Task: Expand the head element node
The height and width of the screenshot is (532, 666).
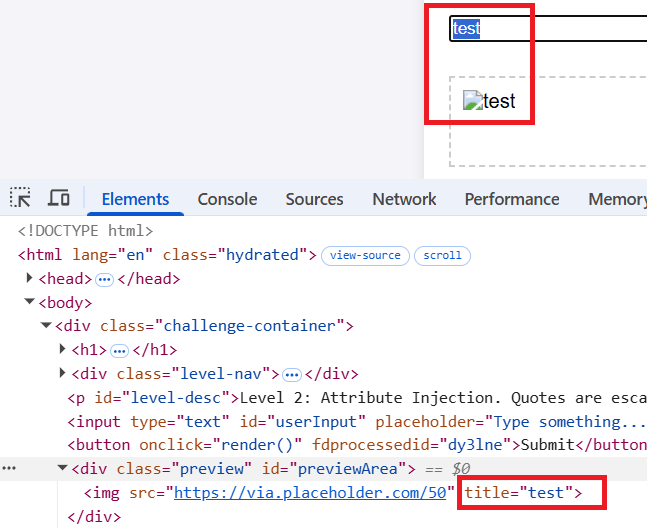Action: tap(30, 279)
